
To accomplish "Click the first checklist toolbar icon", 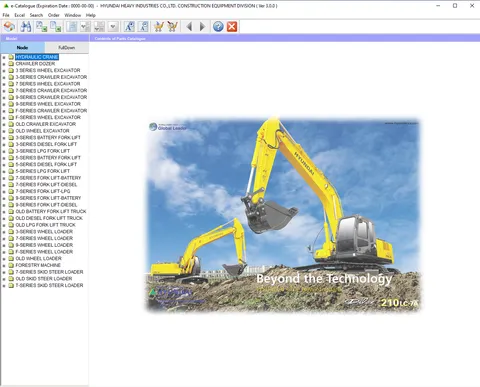I will [x=85, y=26].
